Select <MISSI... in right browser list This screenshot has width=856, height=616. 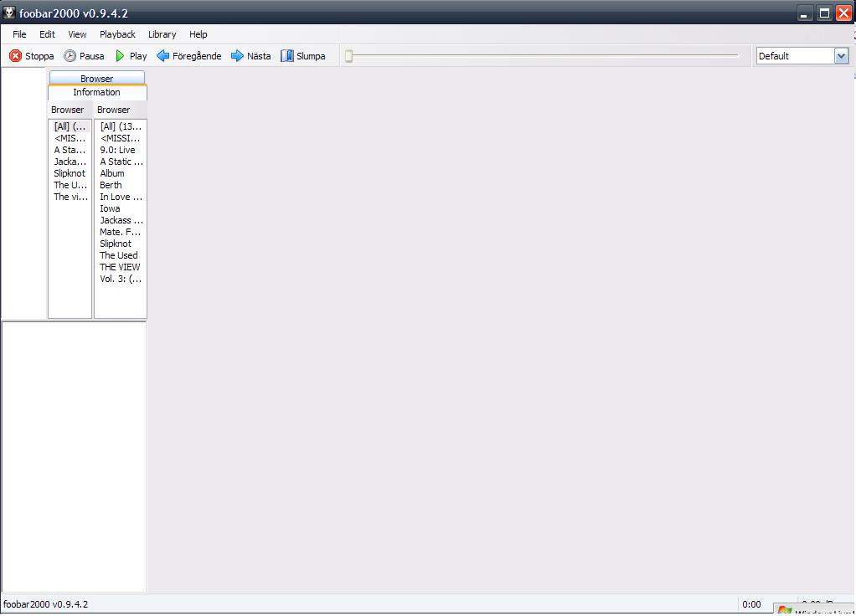coord(121,138)
